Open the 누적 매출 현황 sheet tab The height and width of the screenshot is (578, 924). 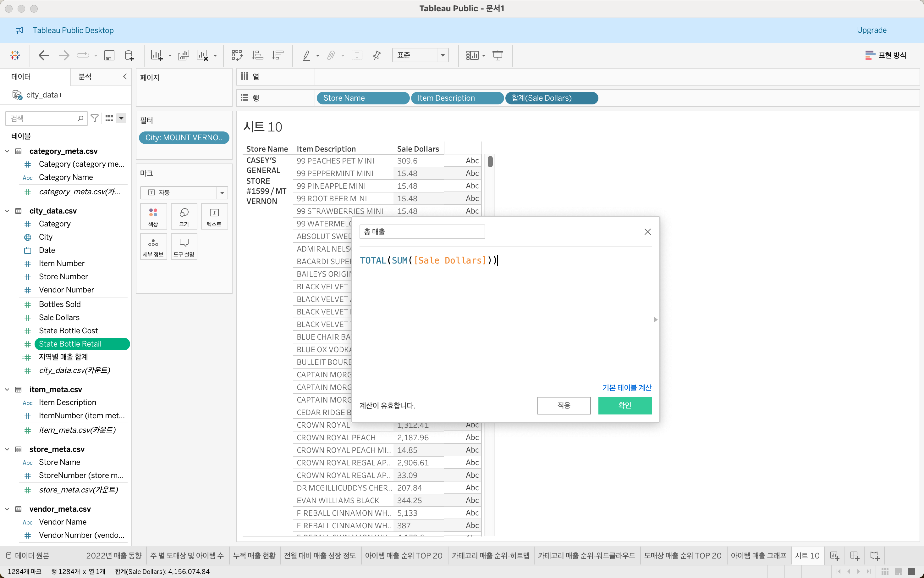point(254,555)
